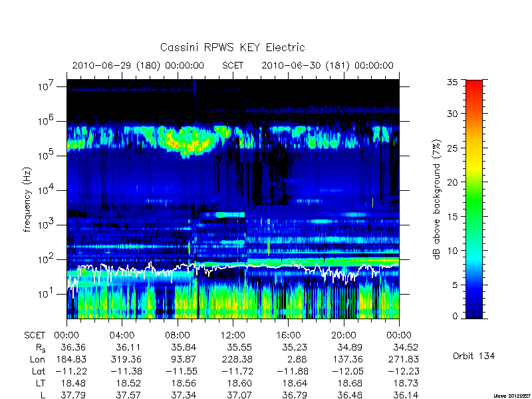Screen dimensions: 532x399
Task: Click the Lat value '-12.23'
Action: click(403, 371)
